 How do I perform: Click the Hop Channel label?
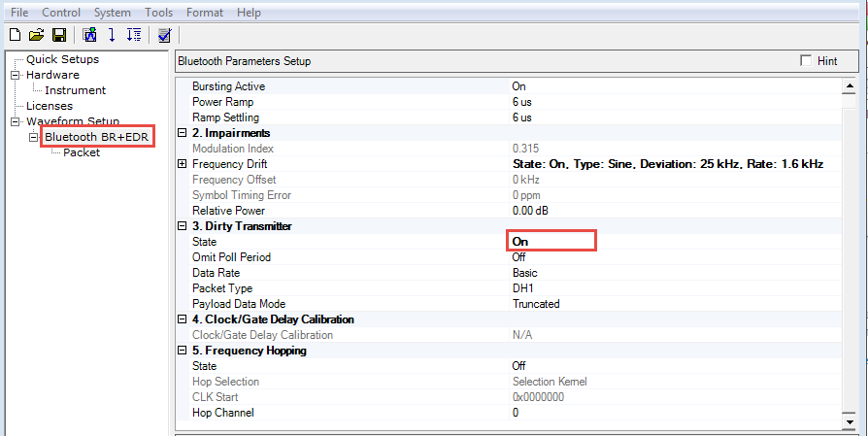[222, 413]
